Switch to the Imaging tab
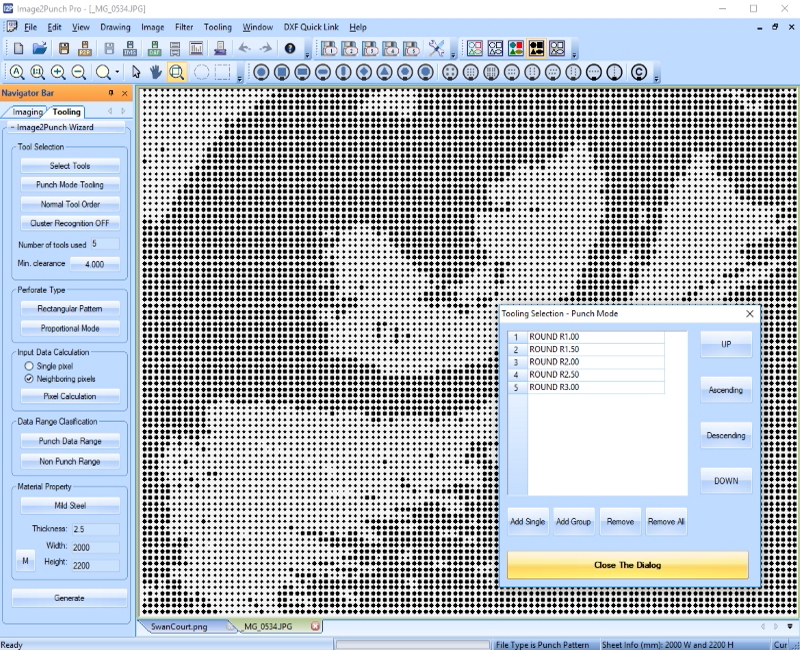The height and width of the screenshot is (650, 800). click(28, 112)
